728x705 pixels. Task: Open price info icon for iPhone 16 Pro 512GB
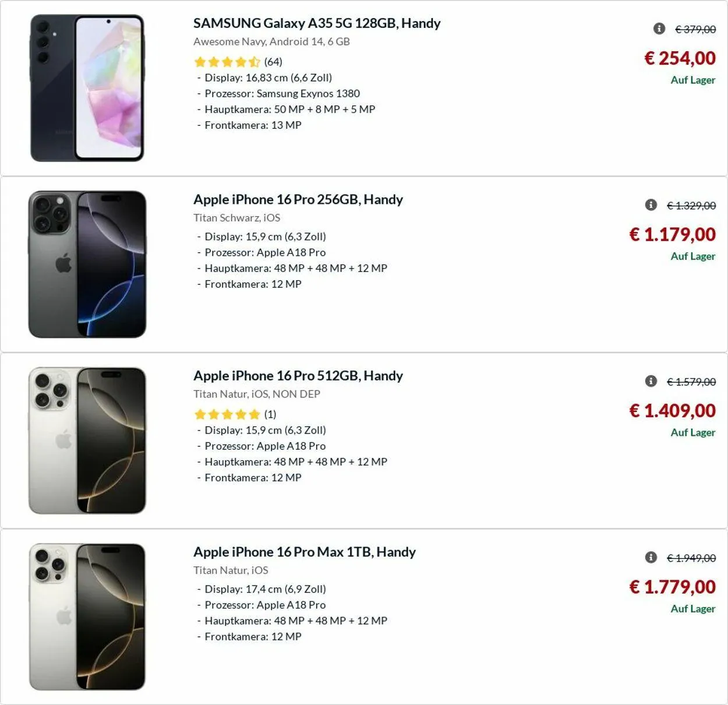pos(651,381)
